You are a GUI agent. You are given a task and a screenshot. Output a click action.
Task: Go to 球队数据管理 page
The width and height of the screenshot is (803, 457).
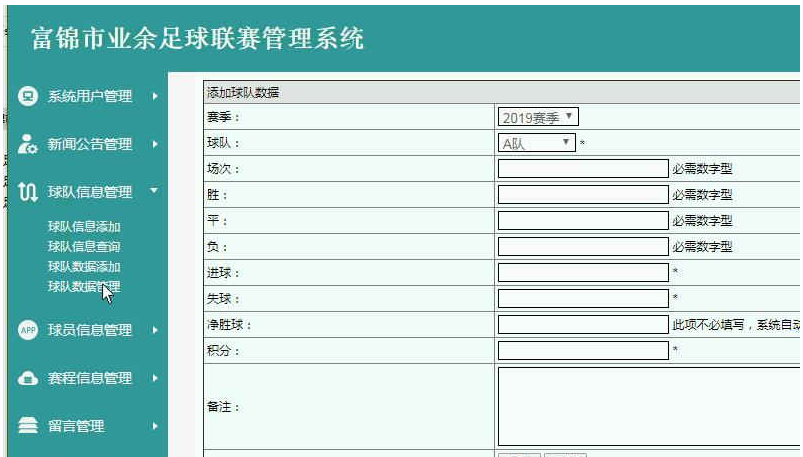click(84, 286)
